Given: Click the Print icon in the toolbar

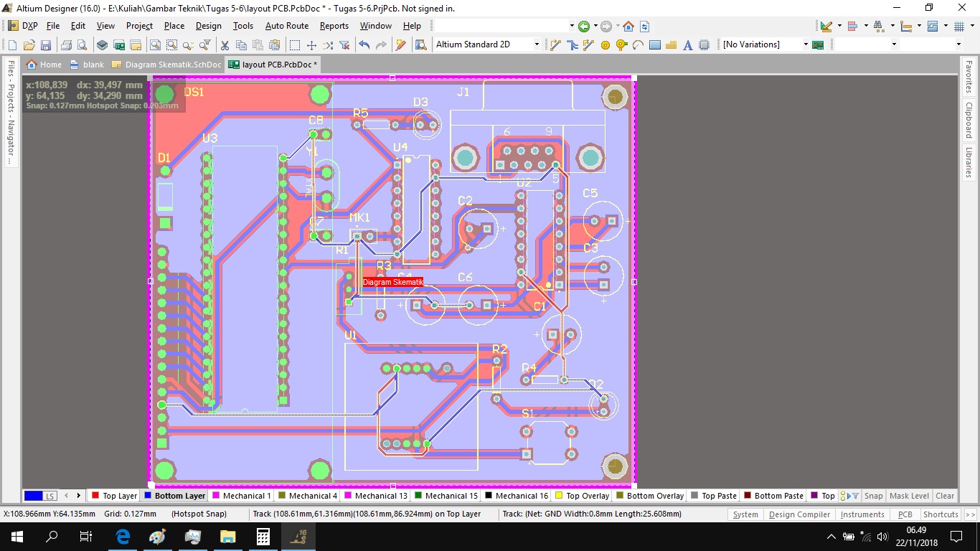Looking at the screenshot, I should click(x=66, y=44).
